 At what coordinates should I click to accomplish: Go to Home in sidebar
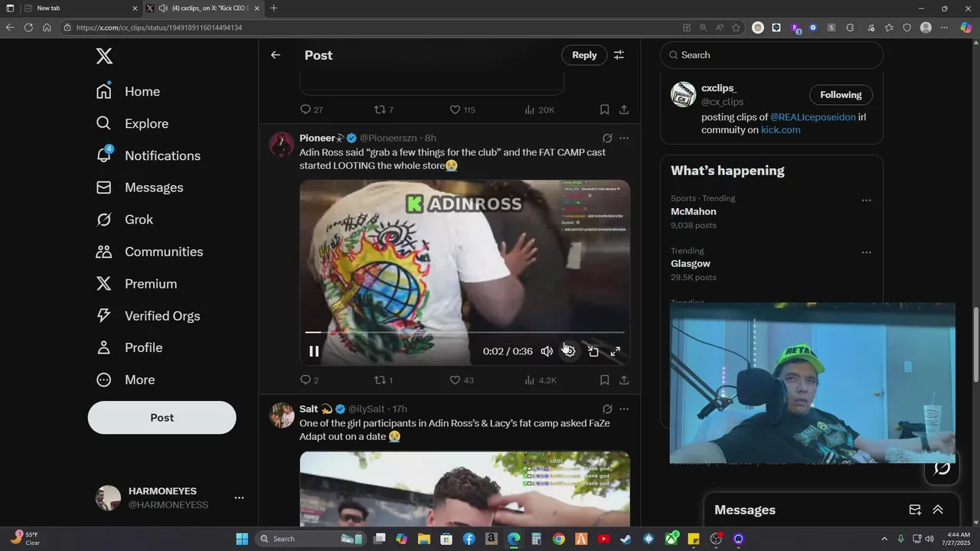(x=128, y=91)
